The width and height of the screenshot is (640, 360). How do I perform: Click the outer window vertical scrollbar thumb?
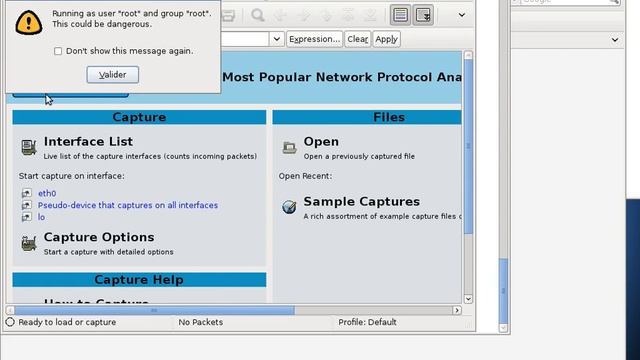click(x=503, y=291)
